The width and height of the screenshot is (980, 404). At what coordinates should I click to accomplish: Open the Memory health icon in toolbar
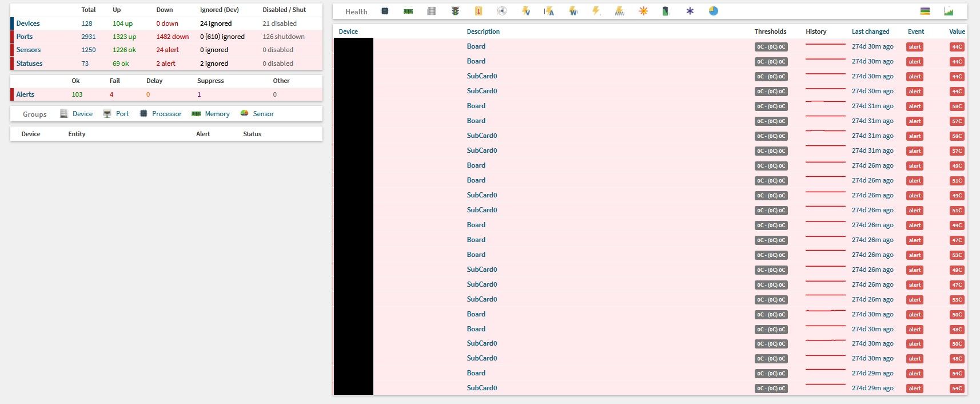point(408,11)
